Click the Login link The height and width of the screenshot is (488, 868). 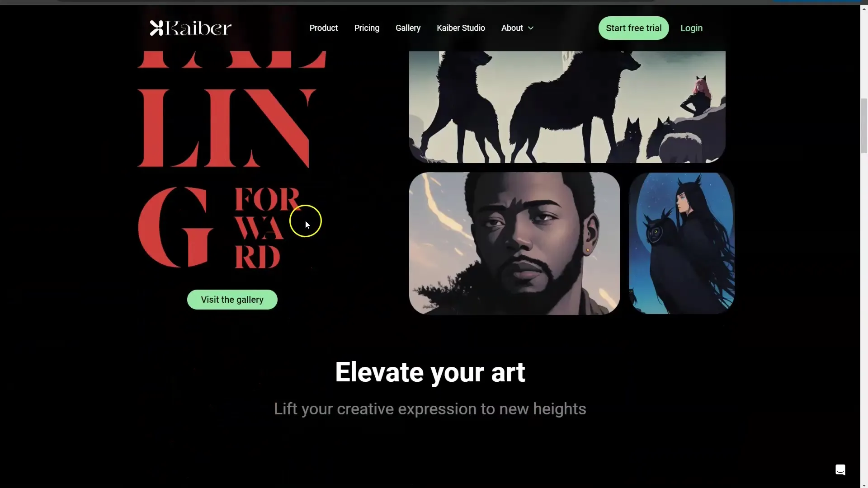[x=691, y=28]
